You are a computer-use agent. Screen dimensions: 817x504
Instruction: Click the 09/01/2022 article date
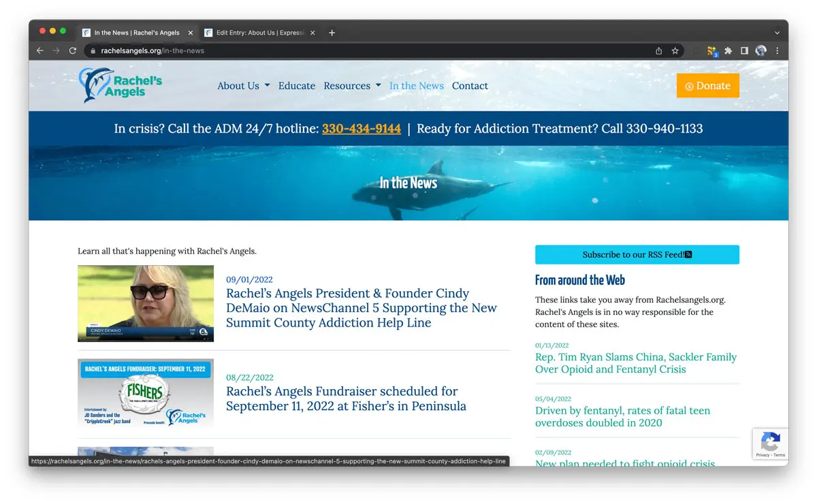point(249,280)
